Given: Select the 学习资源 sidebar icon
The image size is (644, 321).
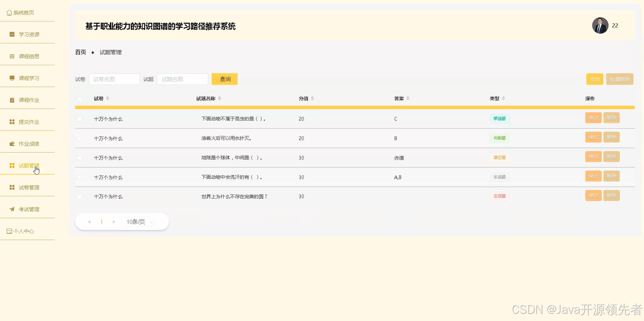Looking at the screenshot, I should (12, 34).
